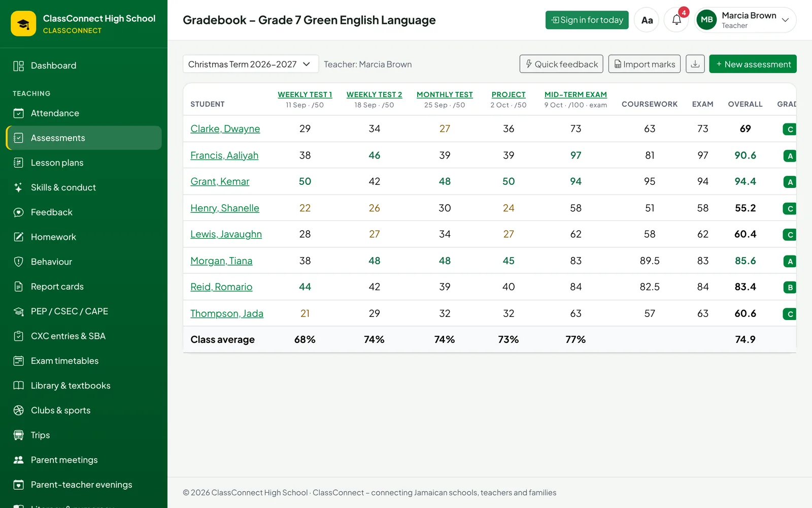The height and width of the screenshot is (508, 812).
Task: Open CXC entries & SBA
Action: pos(84,336)
